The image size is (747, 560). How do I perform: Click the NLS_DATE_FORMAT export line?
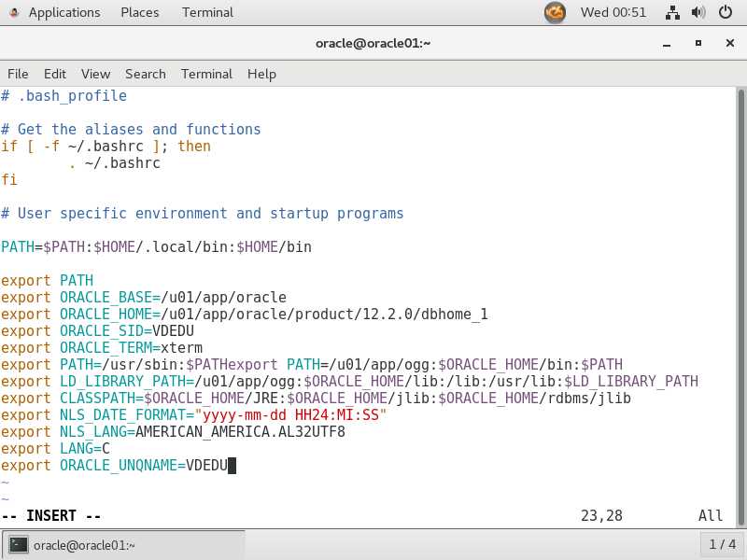click(x=194, y=415)
